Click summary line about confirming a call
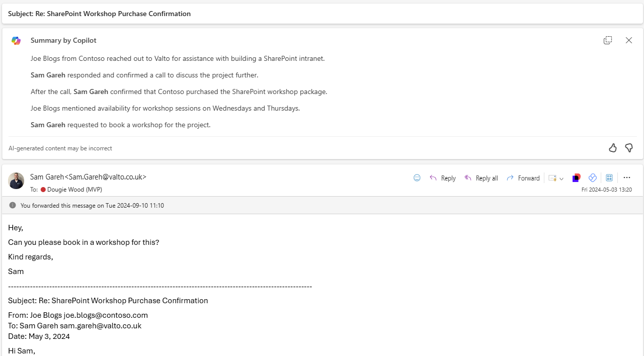 pos(144,75)
